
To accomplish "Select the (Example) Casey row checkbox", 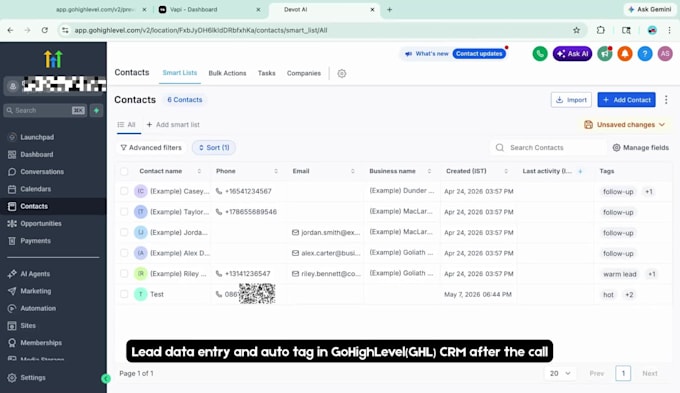I will point(124,191).
